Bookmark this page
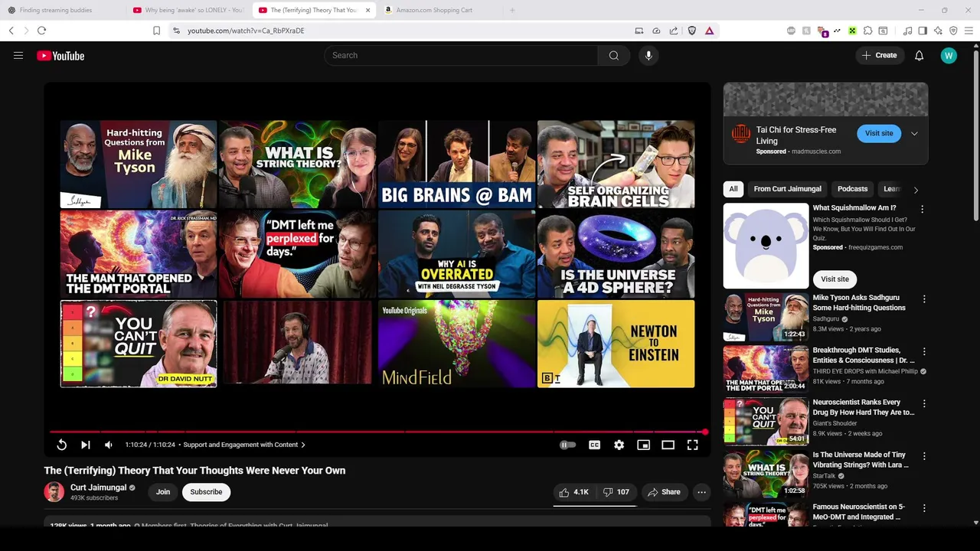Viewport: 980px width, 551px height. pos(156,31)
